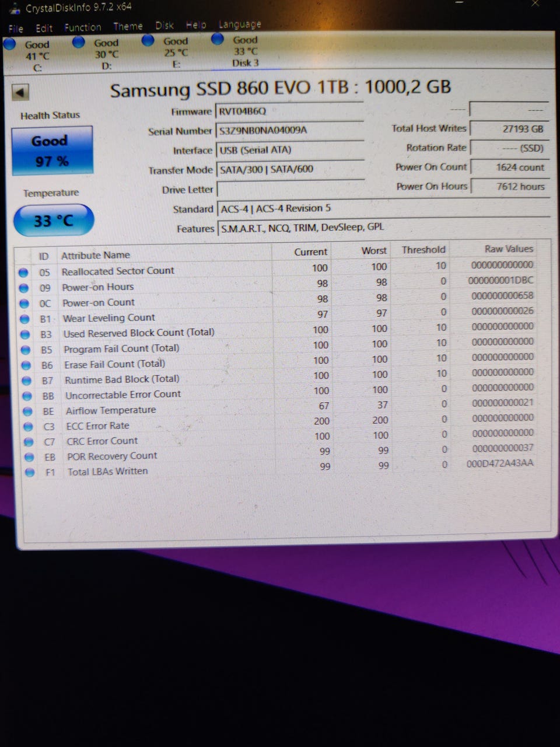Open the Language menu
This screenshot has width=560, height=747.
(x=240, y=24)
